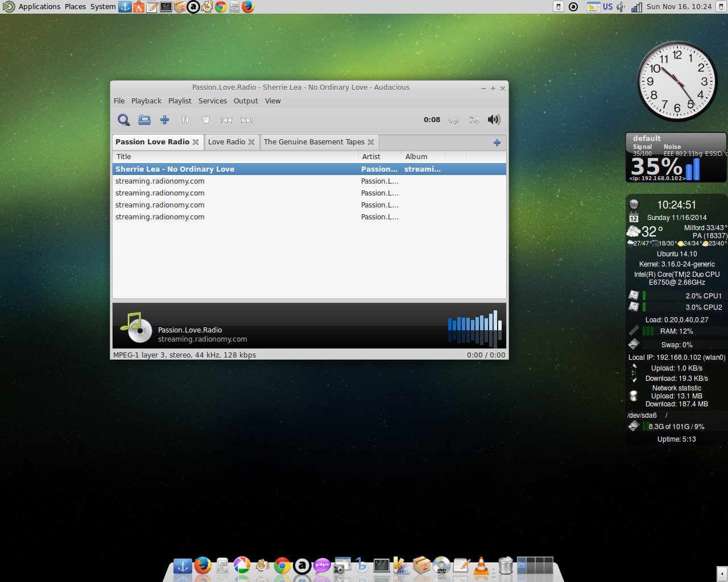Screen dimensions: 728x582
Task: Open the Places menu in top panel
Action: pos(75,7)
